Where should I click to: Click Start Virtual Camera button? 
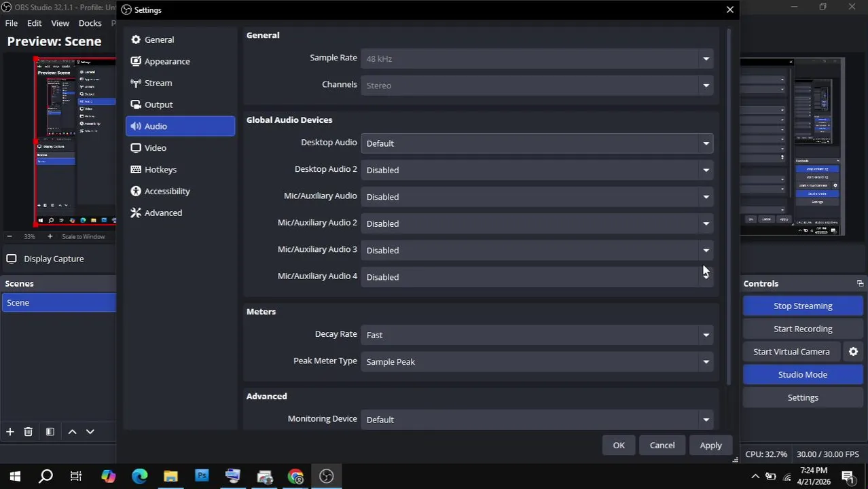pos(791,352)
